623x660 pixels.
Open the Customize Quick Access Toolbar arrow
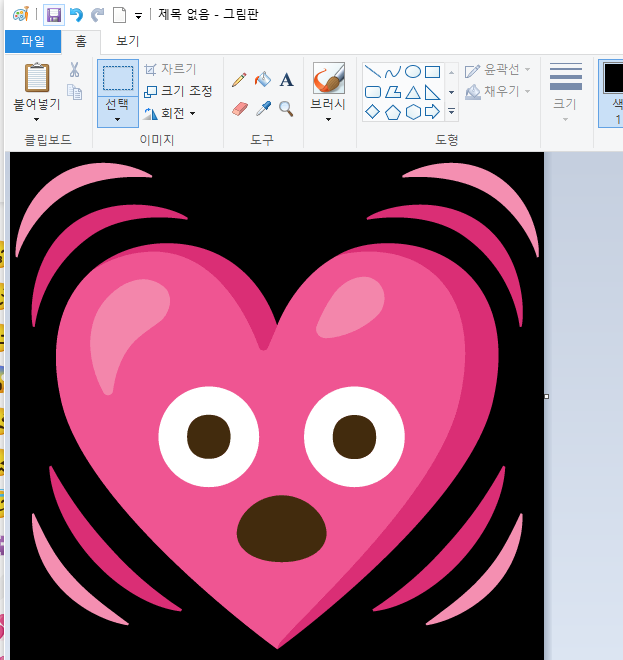click(x=138, y=16)
